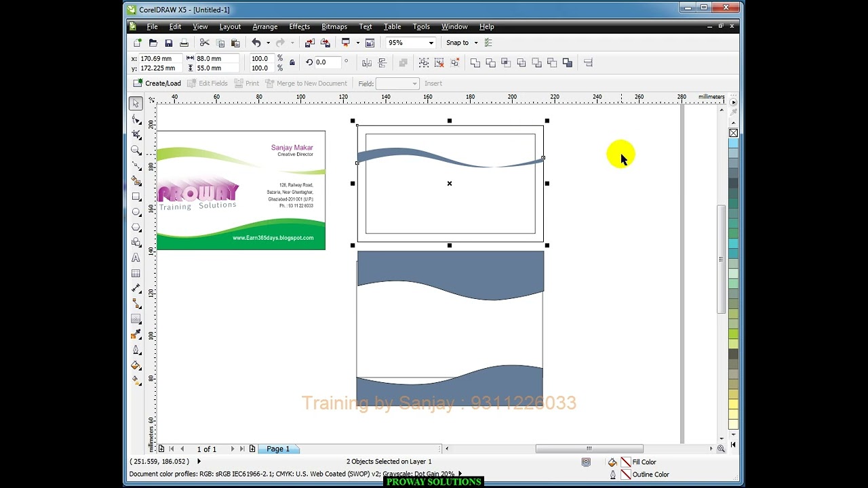Click the rotation angle field
This screenshot has width=868, height=488.
(328, 62)
